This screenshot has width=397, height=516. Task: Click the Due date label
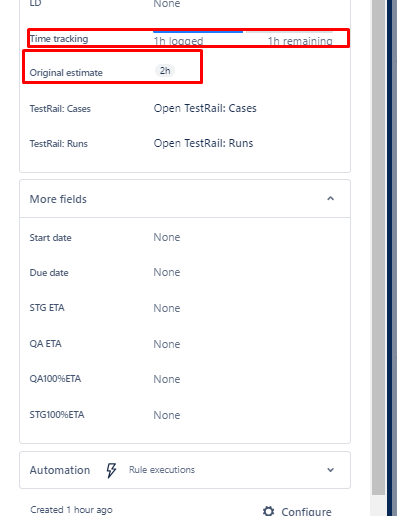coord(49,273)
